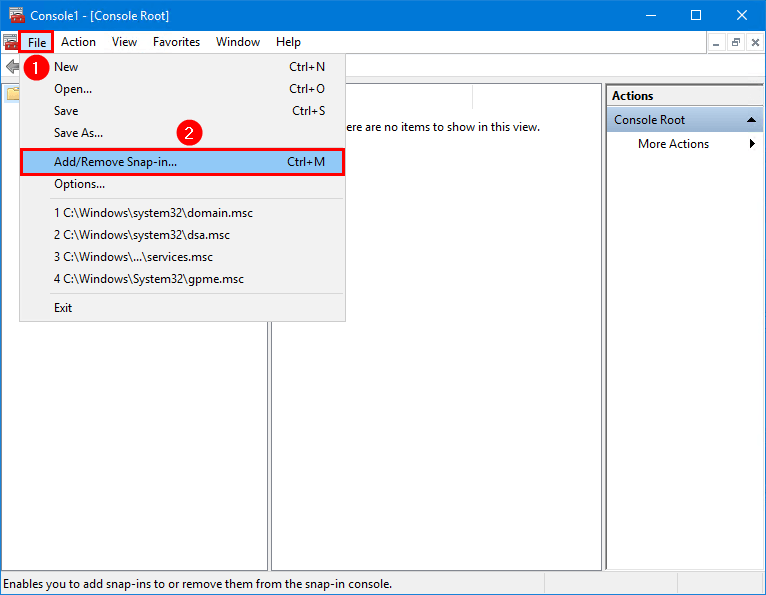Screen dimensions: 766x595
Task: Choose Exit from the File menu
Action: [x=182, y=308]
